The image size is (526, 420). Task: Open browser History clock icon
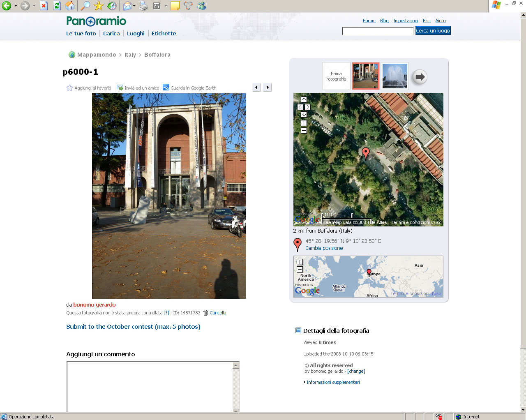(111, 6)
